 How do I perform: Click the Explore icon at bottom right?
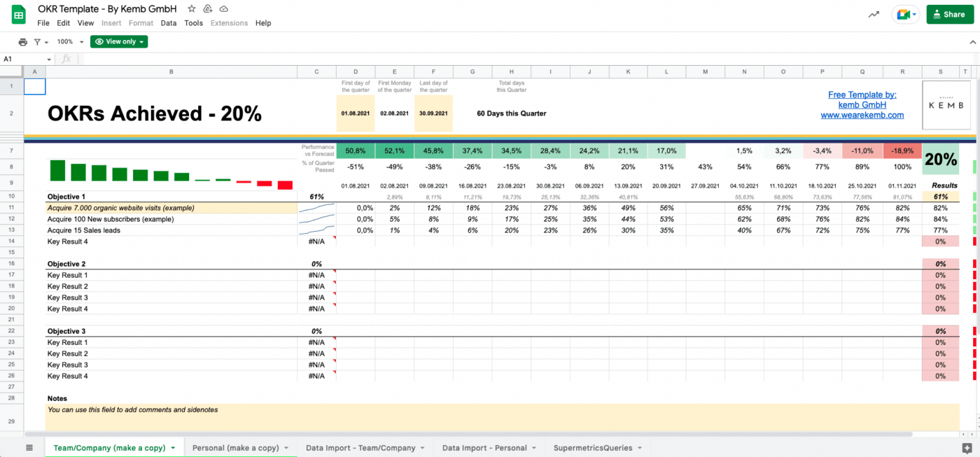(967, 448)
